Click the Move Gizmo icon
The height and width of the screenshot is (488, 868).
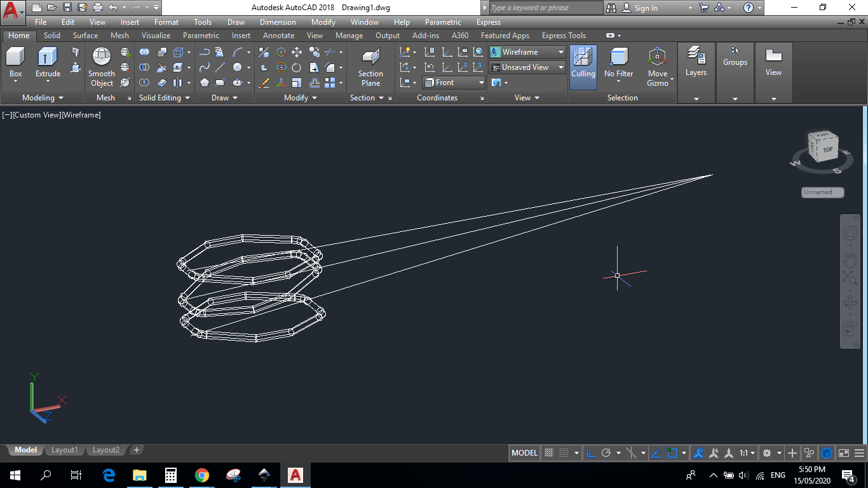pyautogui.click(x=658, y=67)
